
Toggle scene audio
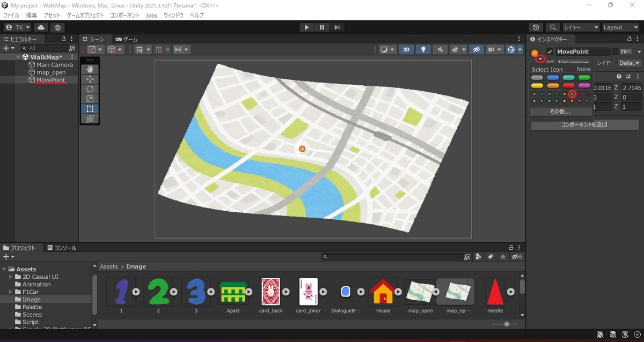tap(441, 49)
